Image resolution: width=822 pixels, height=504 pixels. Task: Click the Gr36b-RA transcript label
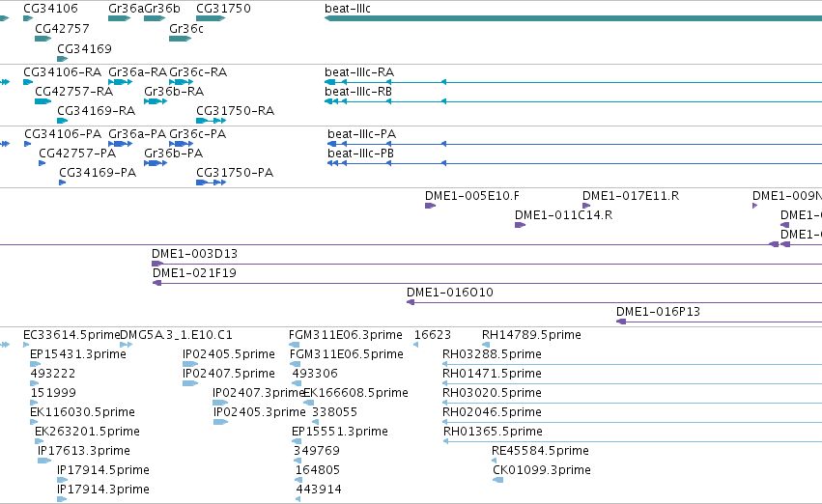click(x=174, y=91)
